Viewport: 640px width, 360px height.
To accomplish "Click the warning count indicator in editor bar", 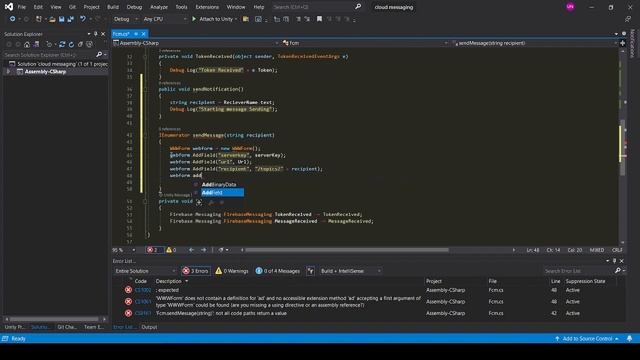I will pyautogui.click(x=171, y=250).
